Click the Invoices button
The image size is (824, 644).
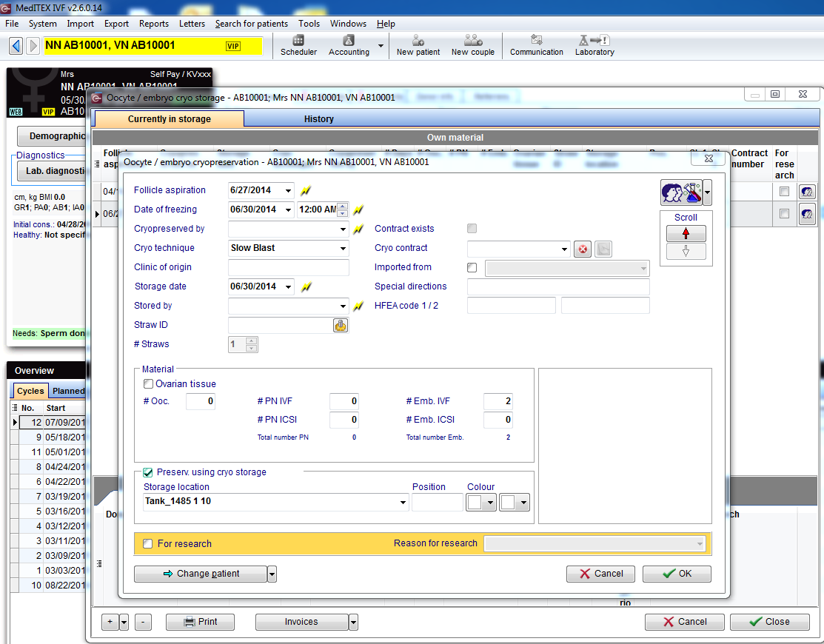click(301, 622)
